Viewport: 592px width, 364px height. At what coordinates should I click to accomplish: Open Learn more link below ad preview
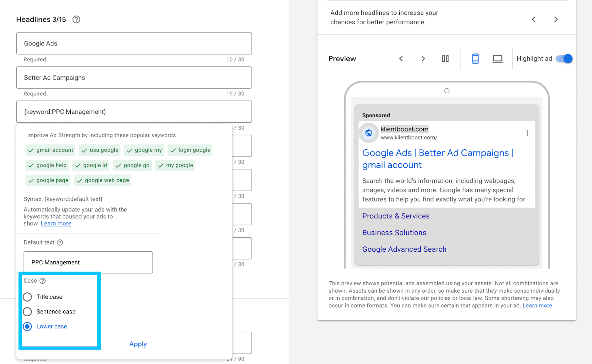click(537, 306)
